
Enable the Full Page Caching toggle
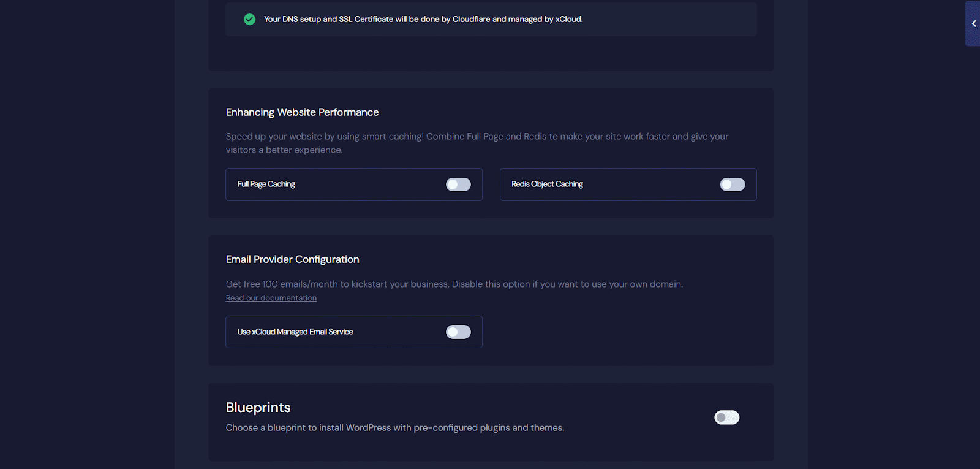pyautogui.click(x=458, y=184)
